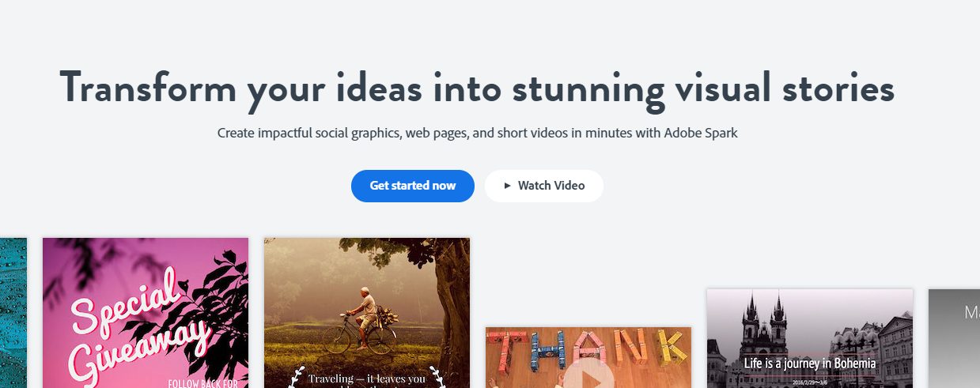
Task: Open the Special Giveaway pink graphic
Action: [146, 313]
